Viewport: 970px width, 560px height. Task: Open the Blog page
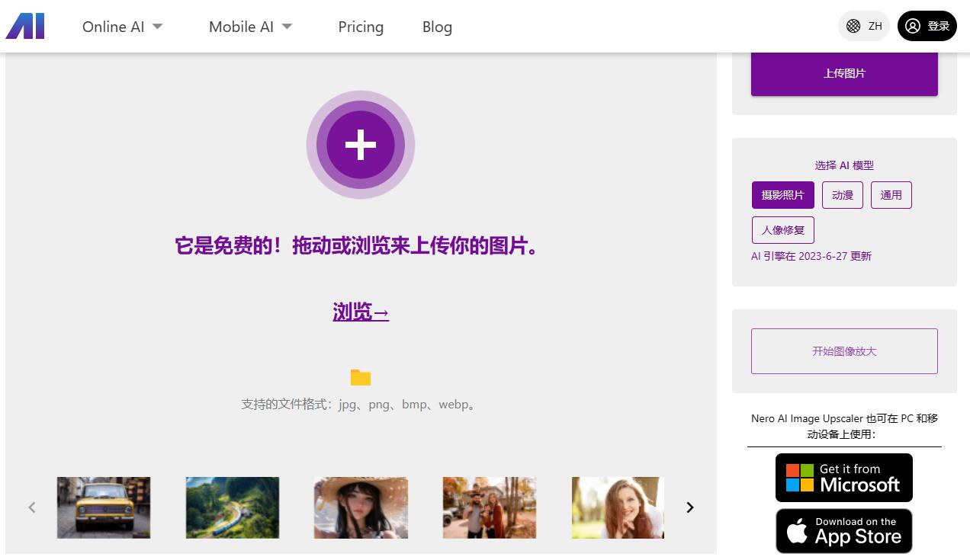437,27
